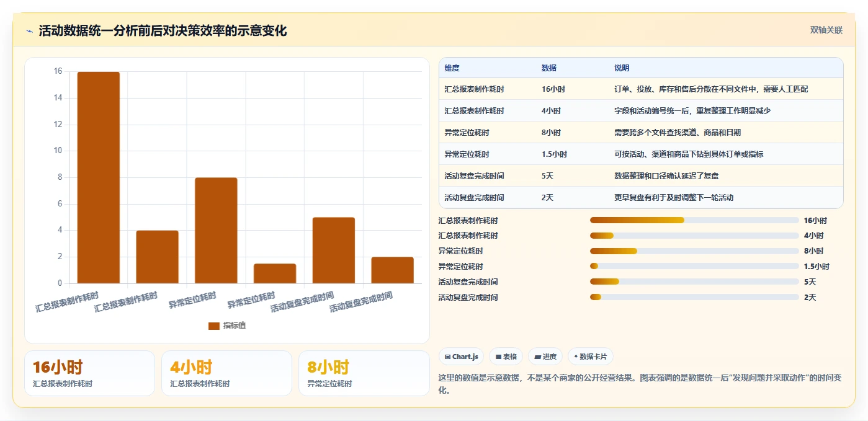Click the progress bar labeled 8小时
868x421 pixels.
pyautogui.click(x=694, y=251)
